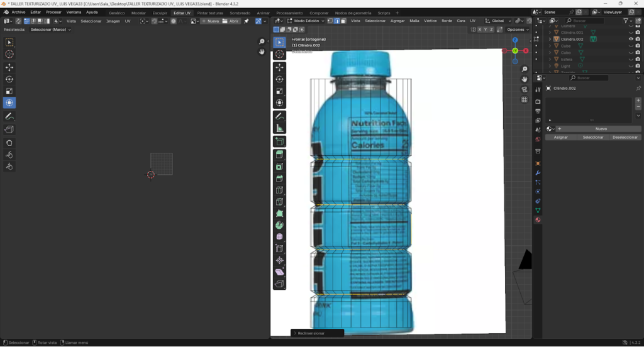Open the Modifiers wrench properties tab

(x=538, y=173)
